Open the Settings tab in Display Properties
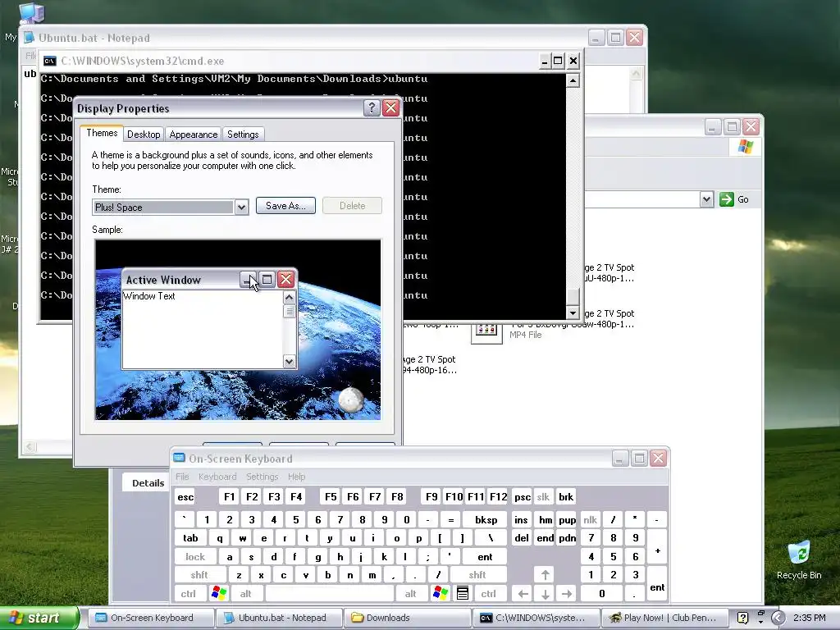This screenshot has width=840, height=630. tap(243, 135)
